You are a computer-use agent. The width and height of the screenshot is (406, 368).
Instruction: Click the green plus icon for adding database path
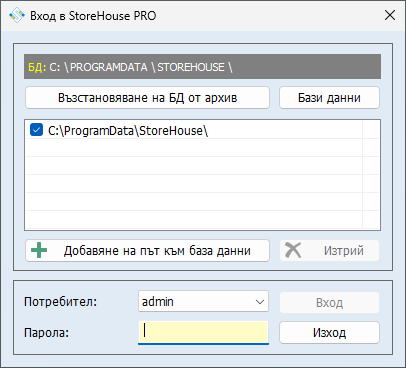pos(39,250)
